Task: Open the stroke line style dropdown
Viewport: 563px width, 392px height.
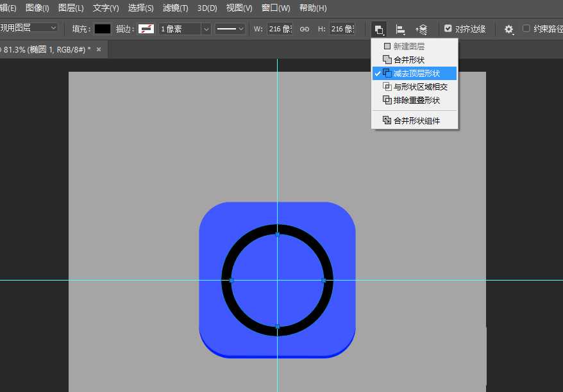Action: 230,29
